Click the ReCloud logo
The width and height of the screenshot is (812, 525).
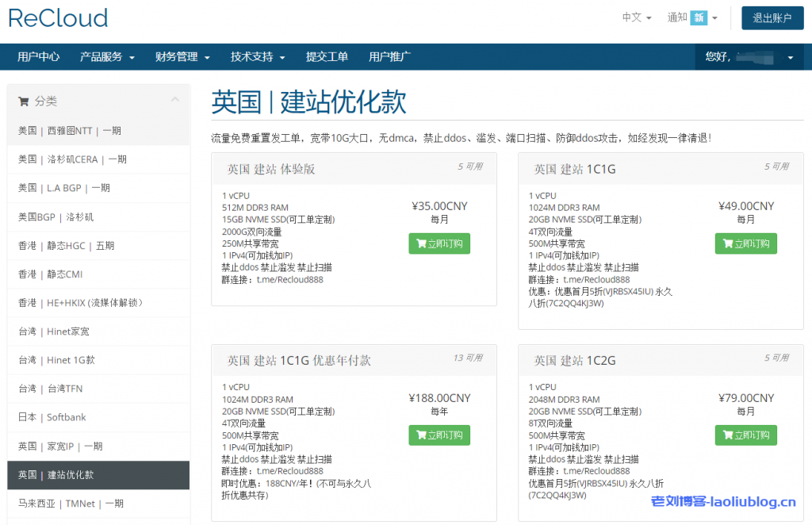click(57, 17)
